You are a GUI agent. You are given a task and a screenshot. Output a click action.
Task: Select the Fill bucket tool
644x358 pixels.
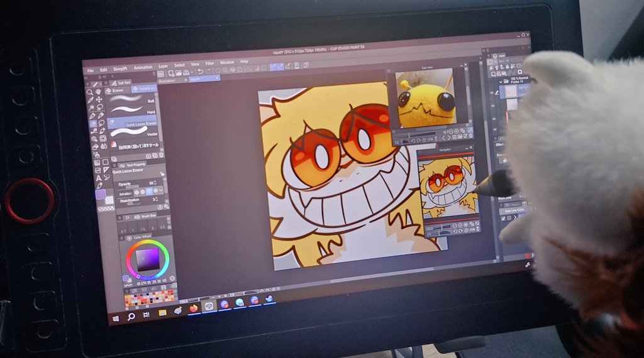tap(96, 146)
